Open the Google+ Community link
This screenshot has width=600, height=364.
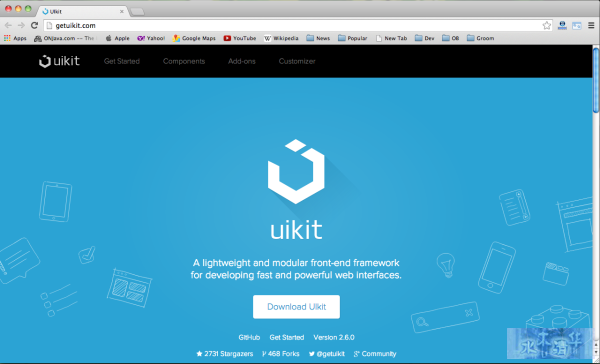pyautogui.click(x=375, y=354)
